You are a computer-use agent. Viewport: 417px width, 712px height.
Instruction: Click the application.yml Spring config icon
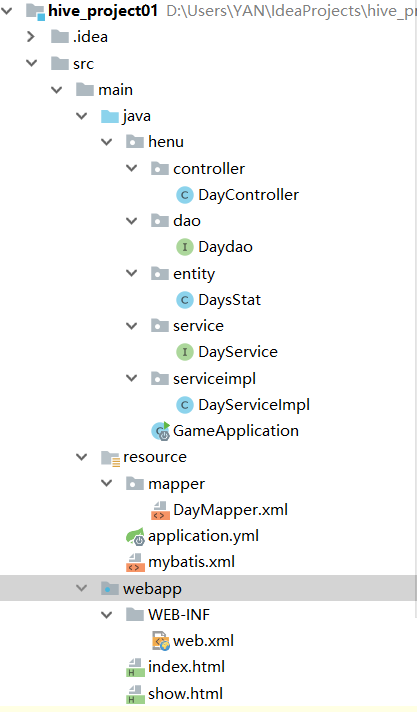pos(135,536)
